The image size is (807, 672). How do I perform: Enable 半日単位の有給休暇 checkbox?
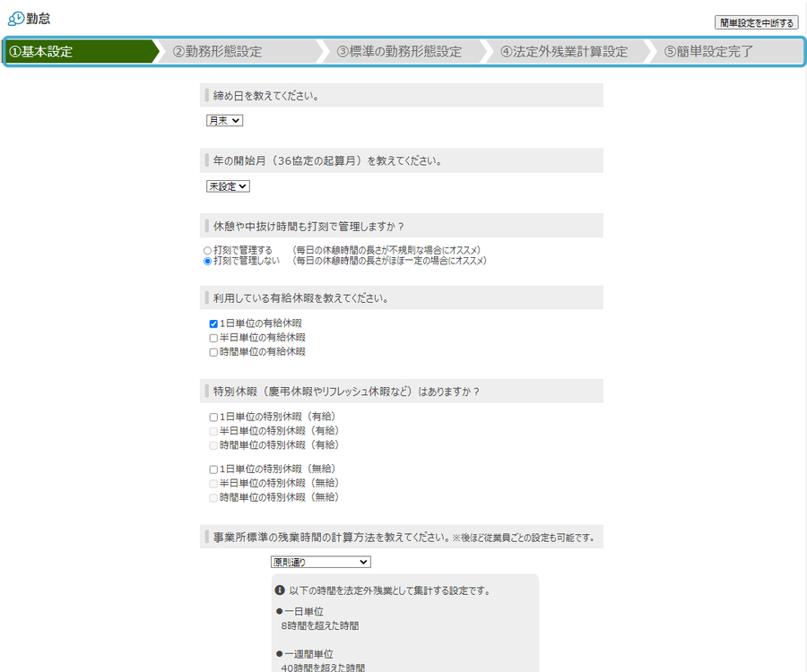pyautogui.click(x=213, y=338)
